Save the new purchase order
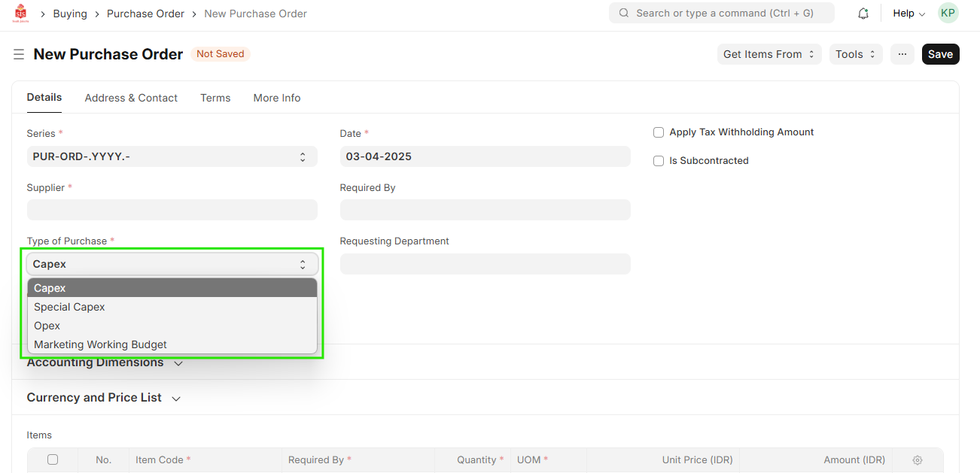Image resolution: width=980 pixels, height=473 pixels. click(x=940, y=54)
